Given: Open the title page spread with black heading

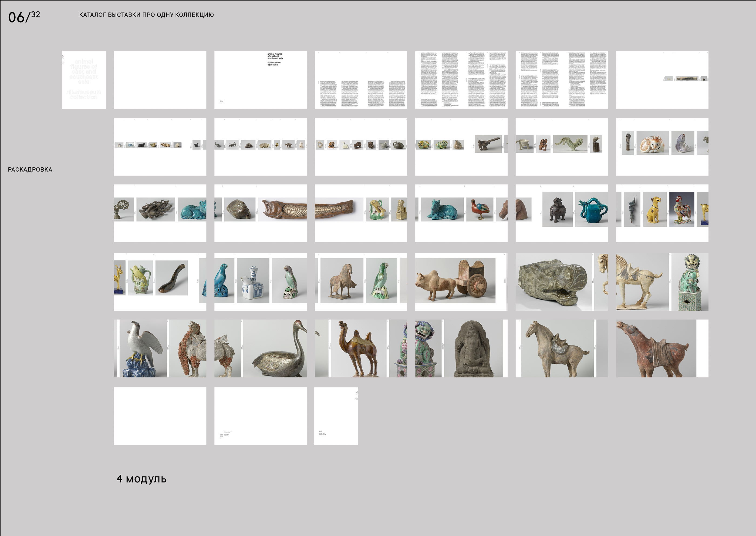Looking at the screenshot, I should (x=260, y=80).
